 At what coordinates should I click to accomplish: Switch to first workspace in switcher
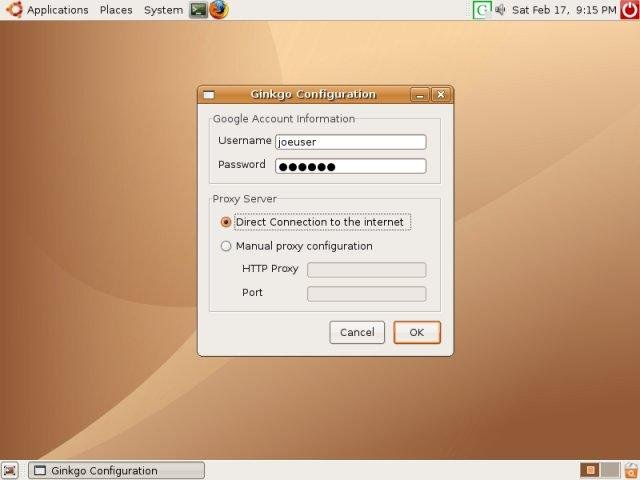click(590, 470)
